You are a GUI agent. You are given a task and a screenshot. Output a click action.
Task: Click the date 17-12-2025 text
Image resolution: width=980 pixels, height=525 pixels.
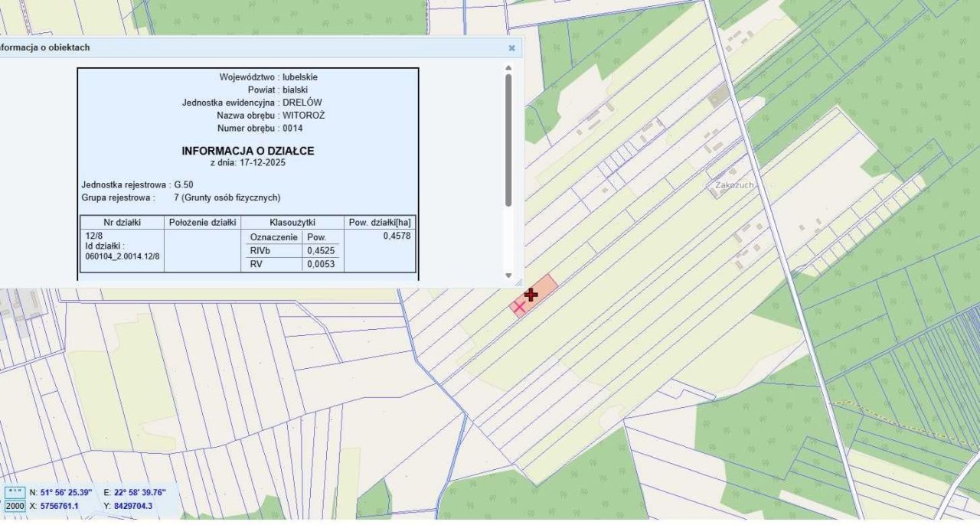(x=262, y=163)
